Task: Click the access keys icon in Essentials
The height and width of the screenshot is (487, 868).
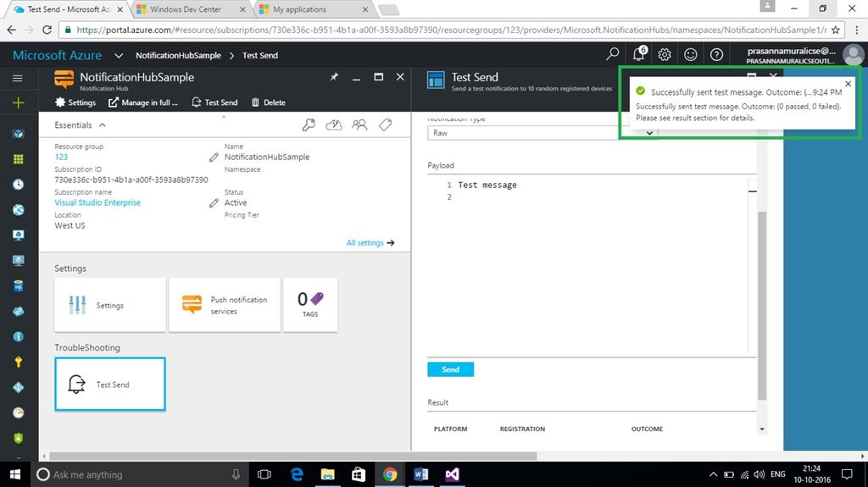Action: pos(309,125)
